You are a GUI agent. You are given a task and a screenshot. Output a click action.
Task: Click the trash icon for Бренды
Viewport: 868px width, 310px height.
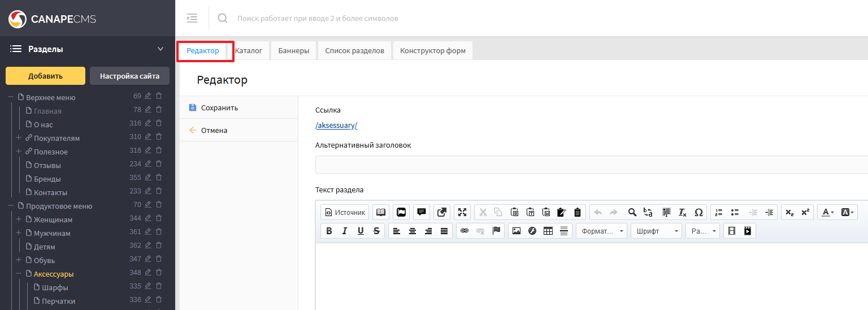pos(159,178)
